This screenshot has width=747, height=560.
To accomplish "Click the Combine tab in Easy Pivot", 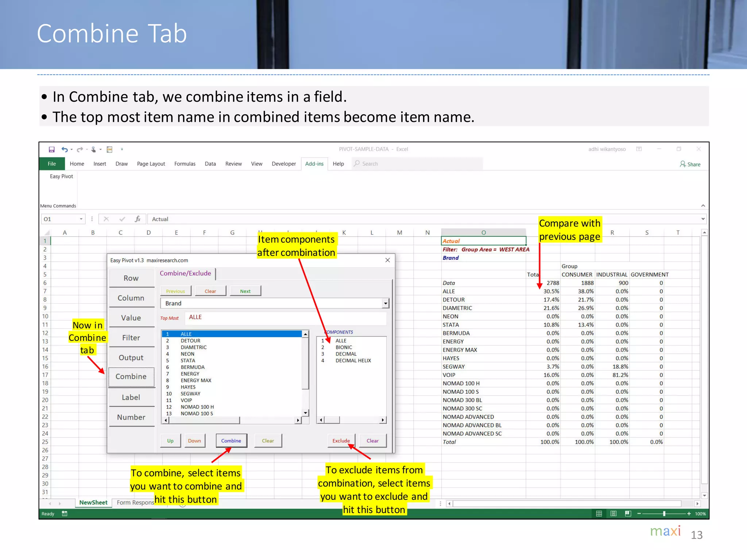I will pyautogui.click(x=131, y=377).
